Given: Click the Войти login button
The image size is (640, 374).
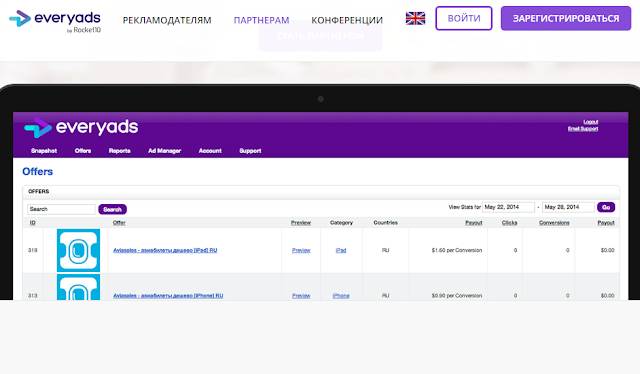Looking at the screenshot, I should 464,18.
